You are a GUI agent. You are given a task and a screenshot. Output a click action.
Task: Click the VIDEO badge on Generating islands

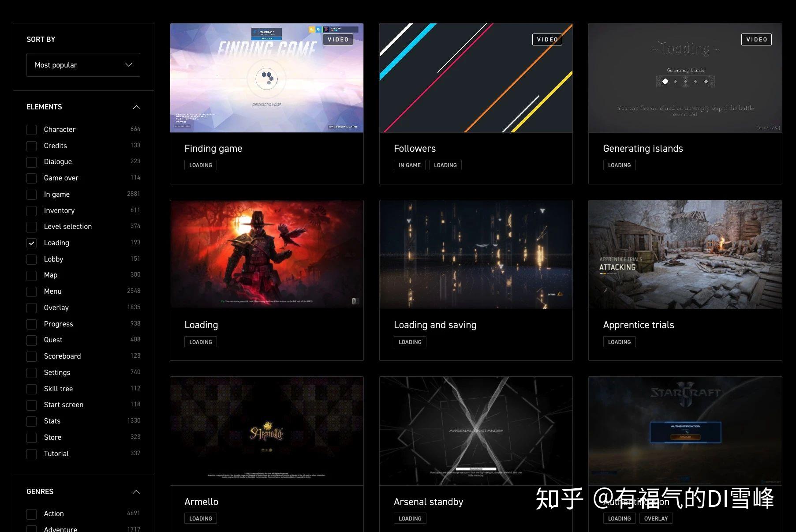tap(756, 40)
